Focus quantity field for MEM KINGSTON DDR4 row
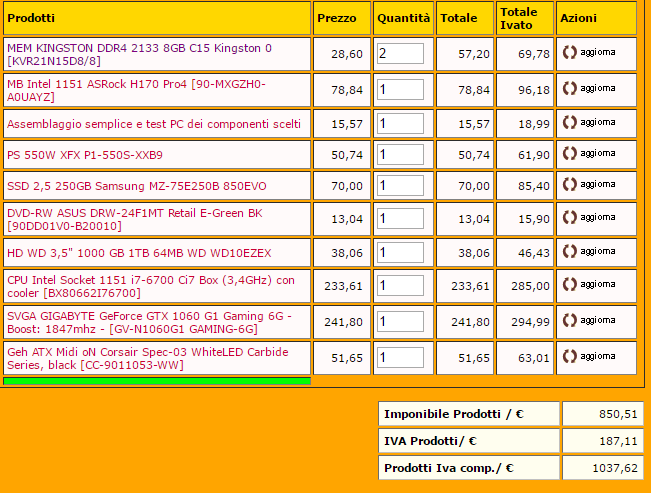The height and width of the screenshot is (493, 651). [400, 54]
